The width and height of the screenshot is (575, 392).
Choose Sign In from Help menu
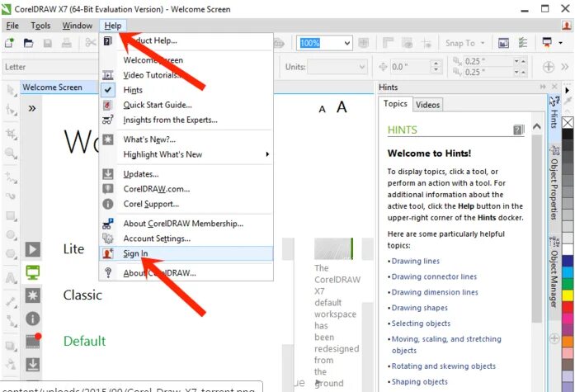(x=186, y=253)
